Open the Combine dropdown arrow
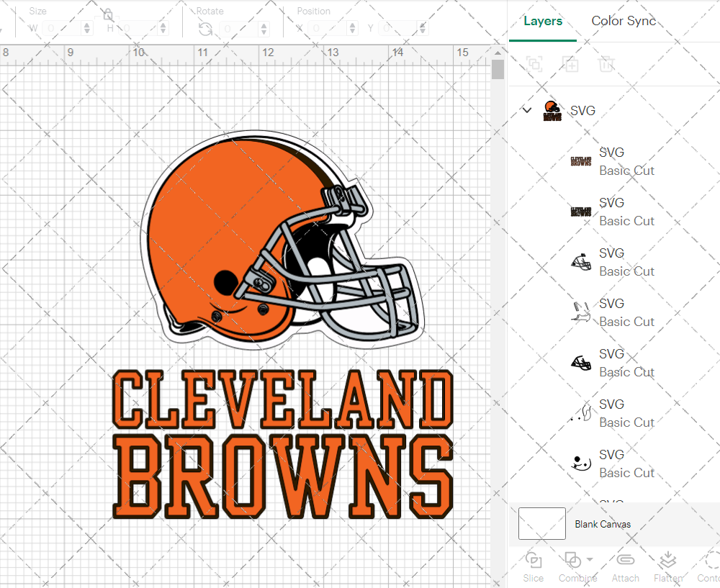Screen dimensions: 720x588 (590, 559)
